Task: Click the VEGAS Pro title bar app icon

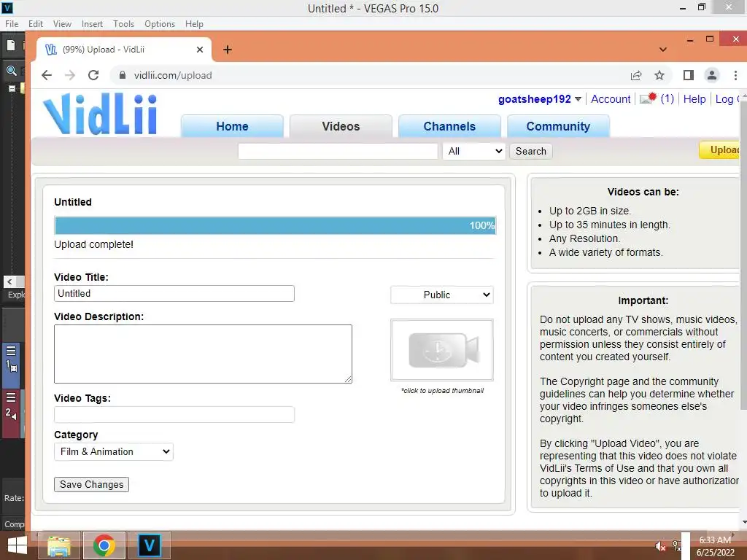Action: tap(7, 7)
